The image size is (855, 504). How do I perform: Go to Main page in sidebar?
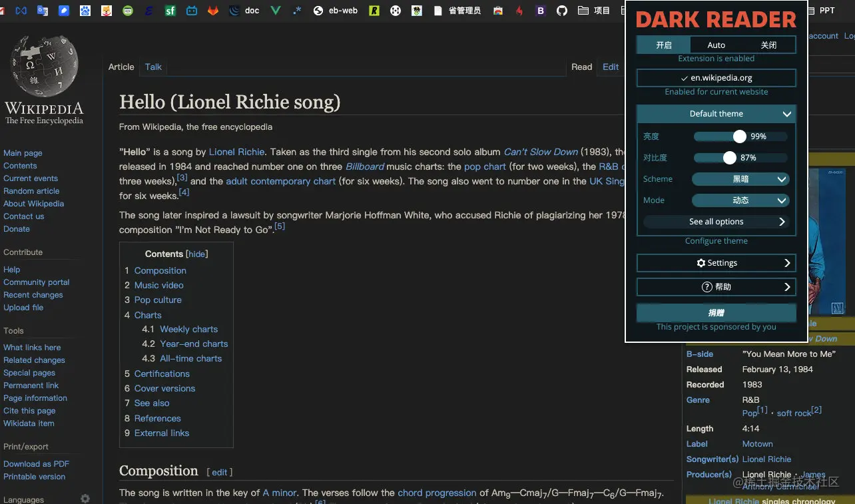pos(23,153)
